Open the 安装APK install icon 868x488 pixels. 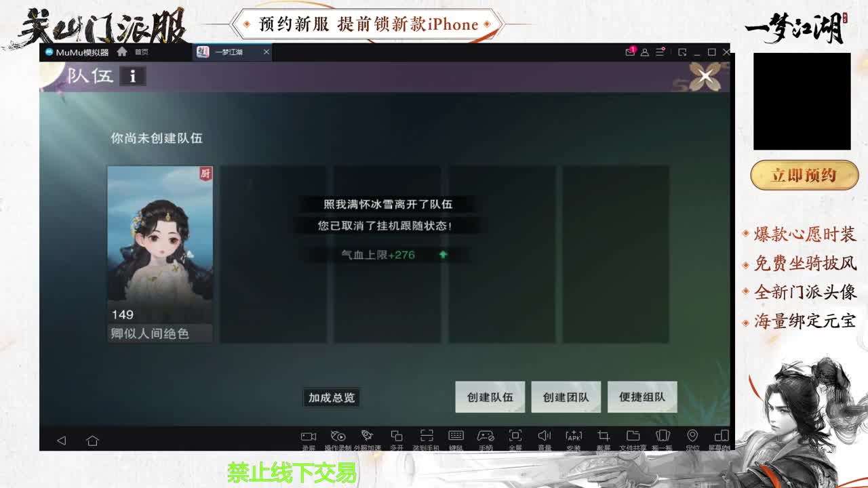[x=574, y=437]
